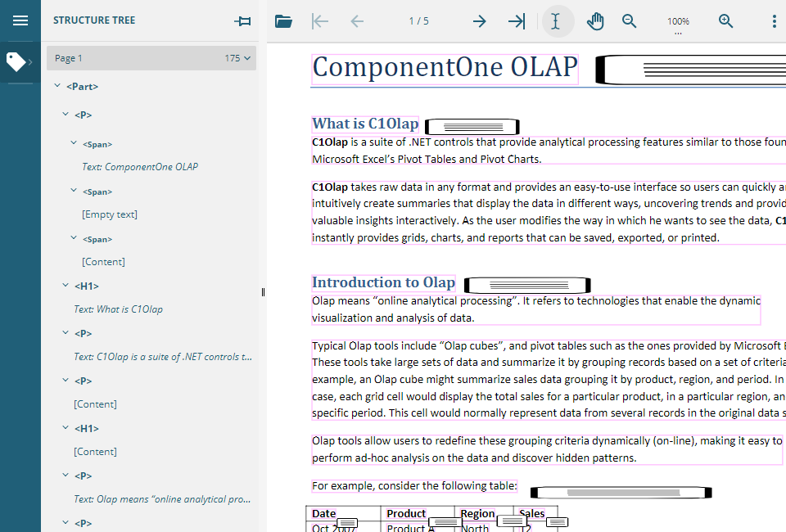Click the 'STRUCTURE TREE' panel title
Viewport: 786px width, 532px height.
94,20
